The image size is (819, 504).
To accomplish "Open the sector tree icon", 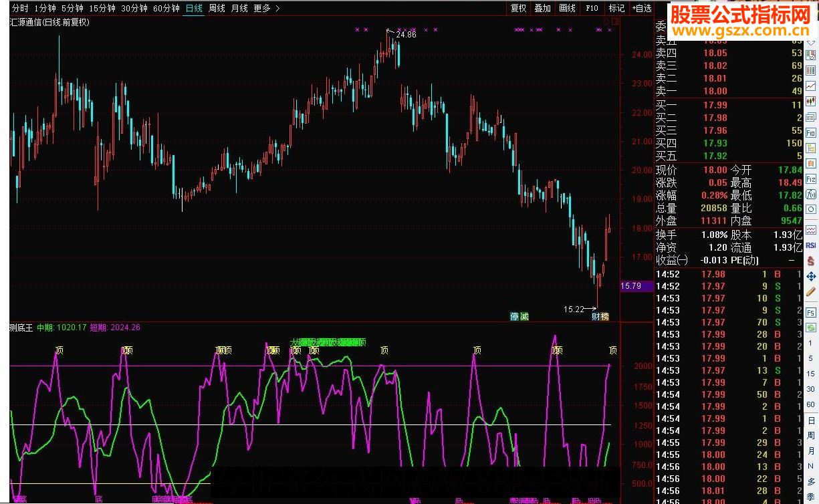I will pos(811,148).
